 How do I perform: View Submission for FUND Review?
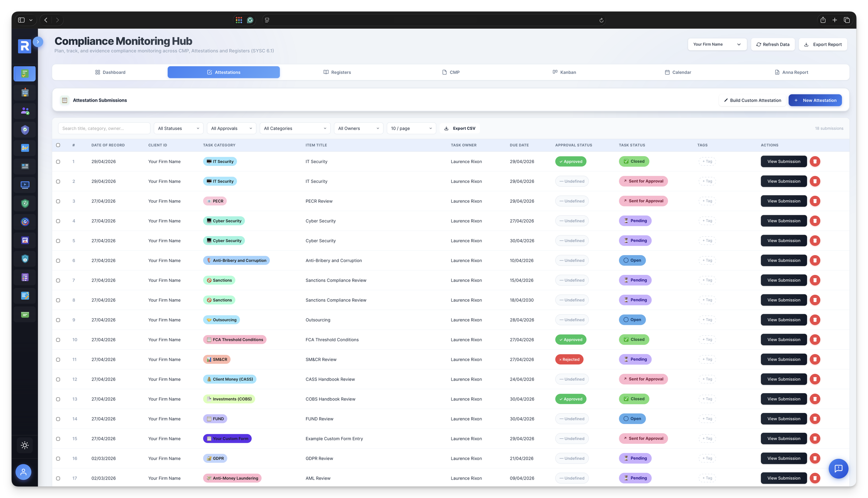pos(784,419)
